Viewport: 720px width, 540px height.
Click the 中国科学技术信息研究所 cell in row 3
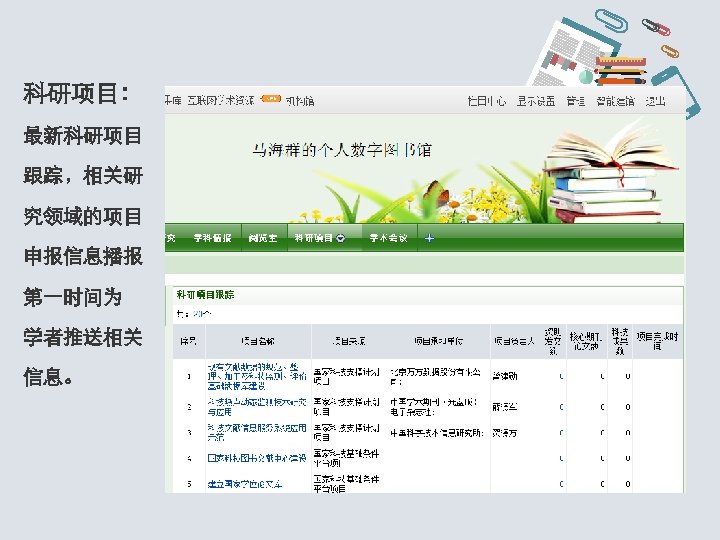pyautogui.click(x=436, y=433)
